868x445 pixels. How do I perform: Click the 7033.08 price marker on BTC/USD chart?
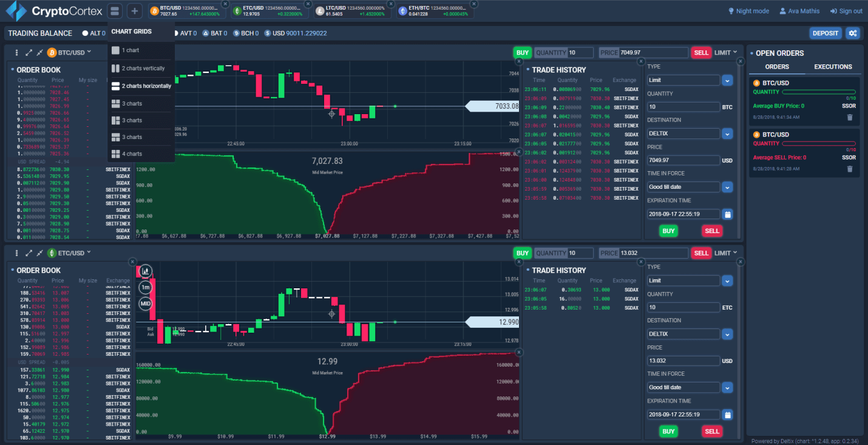(493, 106)
